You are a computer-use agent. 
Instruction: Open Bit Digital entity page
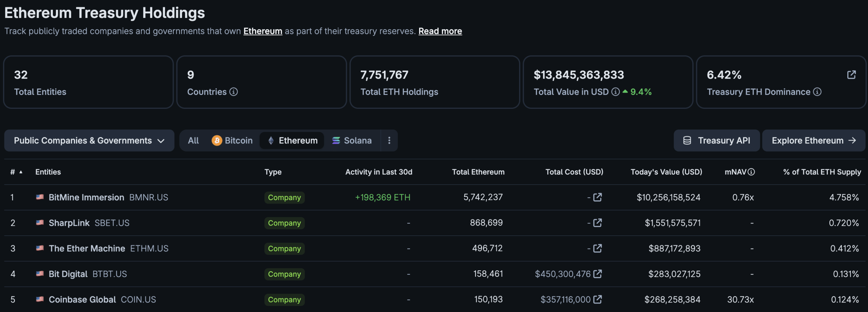click(x=68, y=274)
